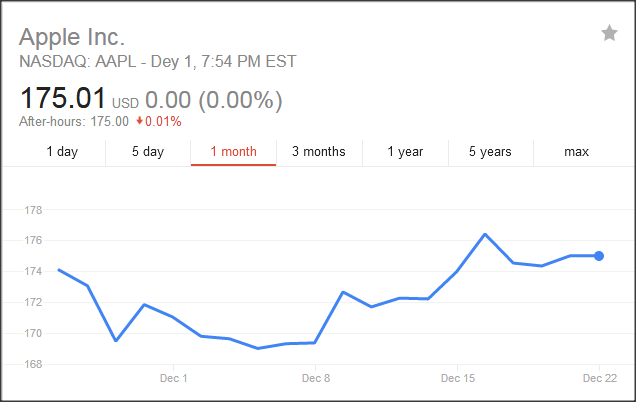Click the red after-hours down arrow
The height and width of the screenshot is (402, 636).
tap(139, 122)
